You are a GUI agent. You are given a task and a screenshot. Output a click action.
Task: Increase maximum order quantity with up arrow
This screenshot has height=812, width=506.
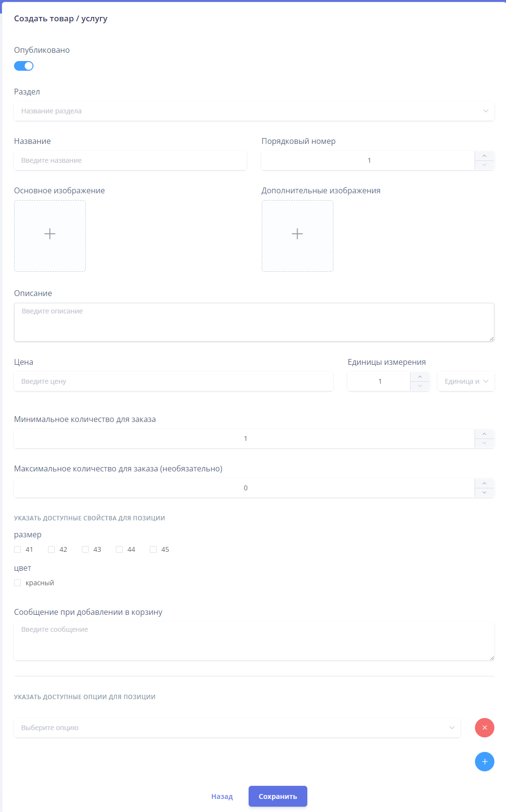(484, 483)
